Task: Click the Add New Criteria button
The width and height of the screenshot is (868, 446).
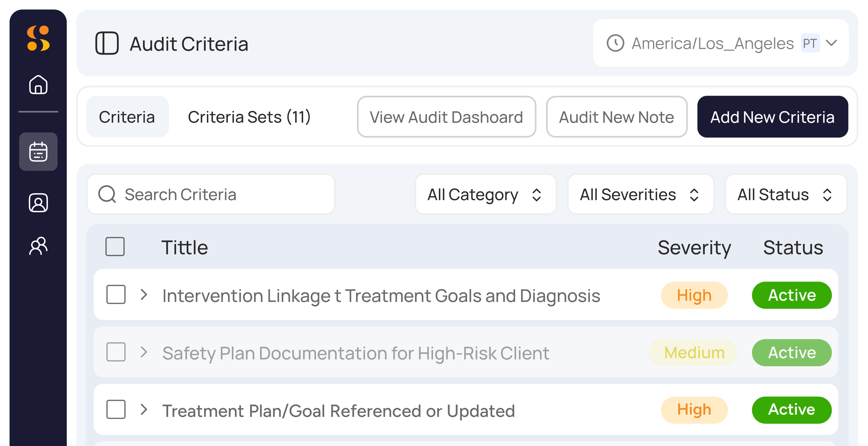Action: point(772,117)
